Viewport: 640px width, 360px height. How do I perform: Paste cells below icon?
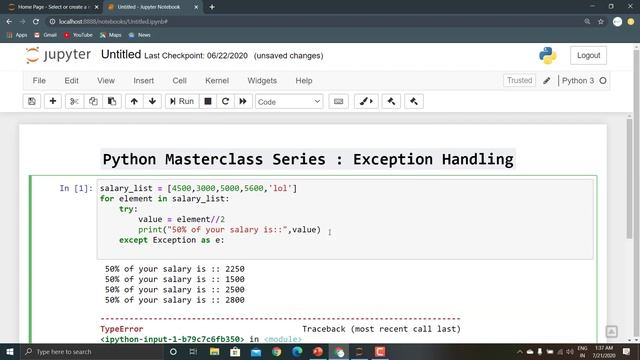(112, 101)
